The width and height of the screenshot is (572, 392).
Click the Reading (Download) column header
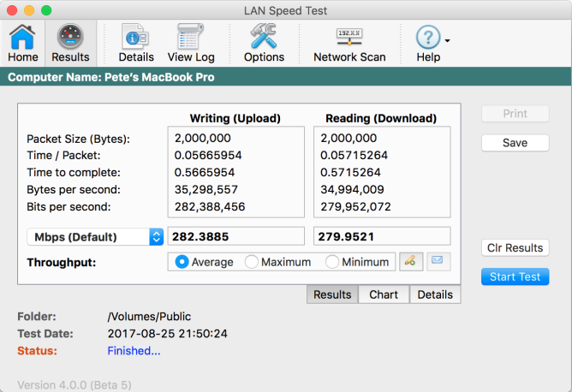381,118
